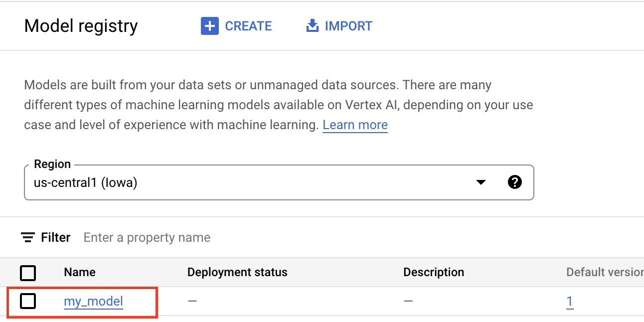Click version 1 under Default version

570,301
